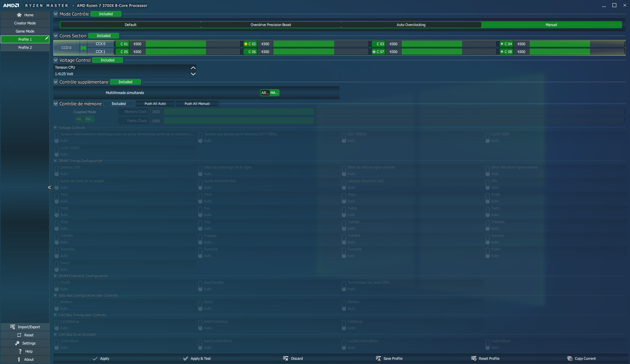Click the Import/Export icon
Screen dimensions: 630x364
13,327
